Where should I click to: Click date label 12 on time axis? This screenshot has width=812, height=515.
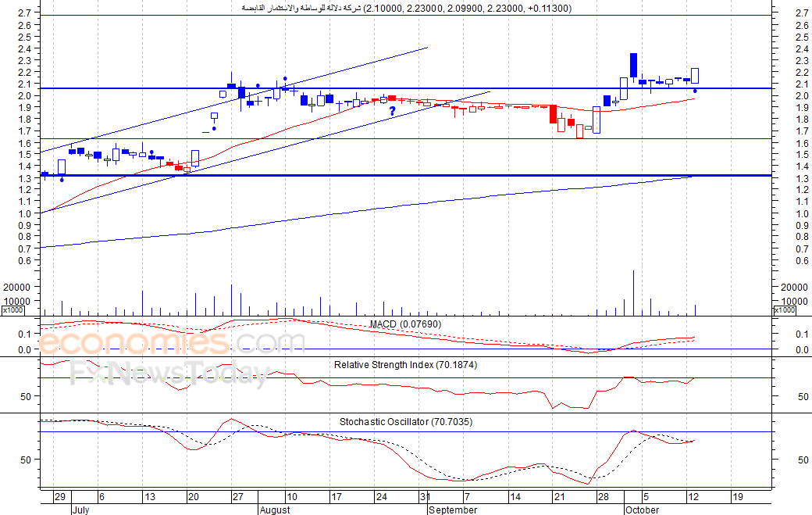(x=693, y=497)
